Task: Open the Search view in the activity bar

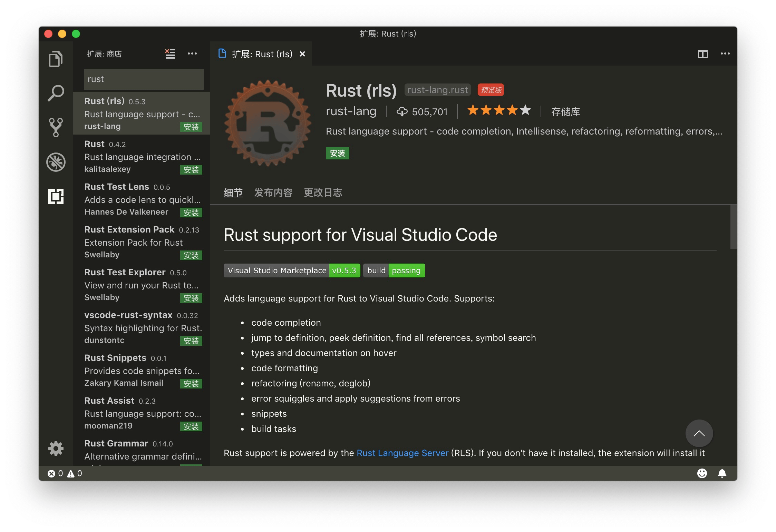Action: (56, 93)
